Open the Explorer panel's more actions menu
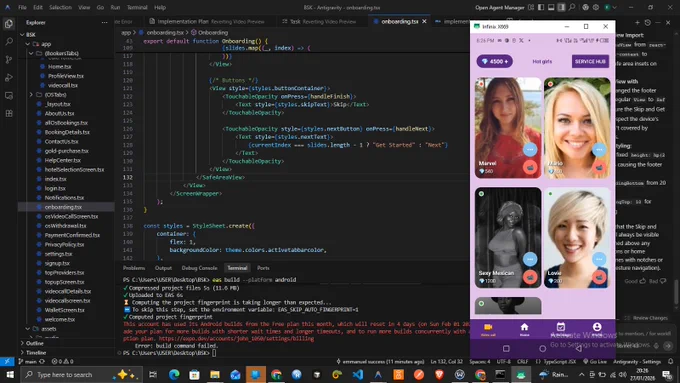Viewport: 680px width, 383px height. pos(105,23)
